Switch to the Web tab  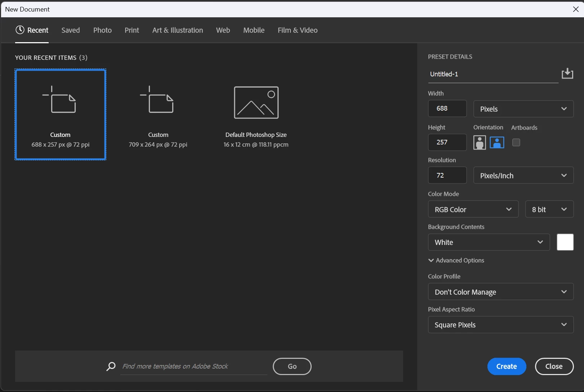[x=223, y=30]
